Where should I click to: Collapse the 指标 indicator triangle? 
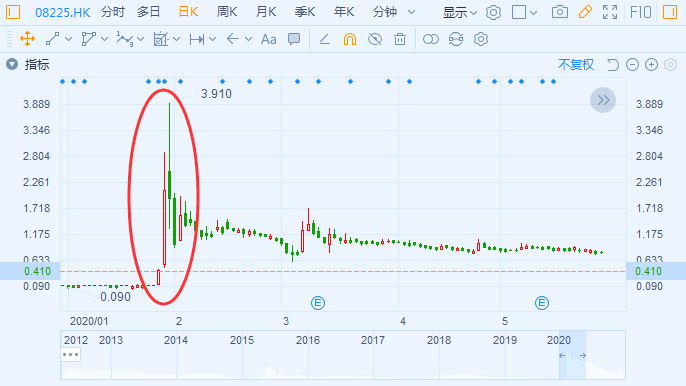pyautogui.click(x=12, y=64)
